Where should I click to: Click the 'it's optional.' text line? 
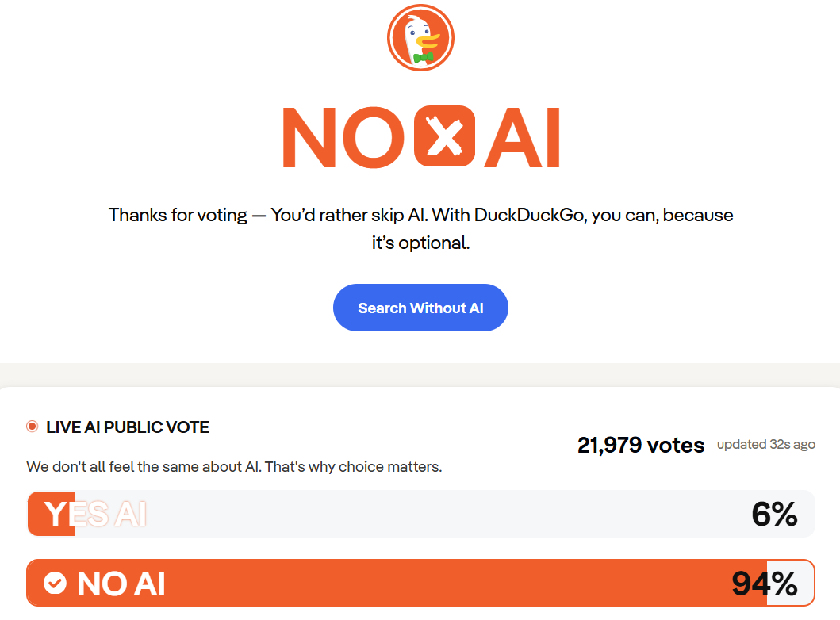420,243
